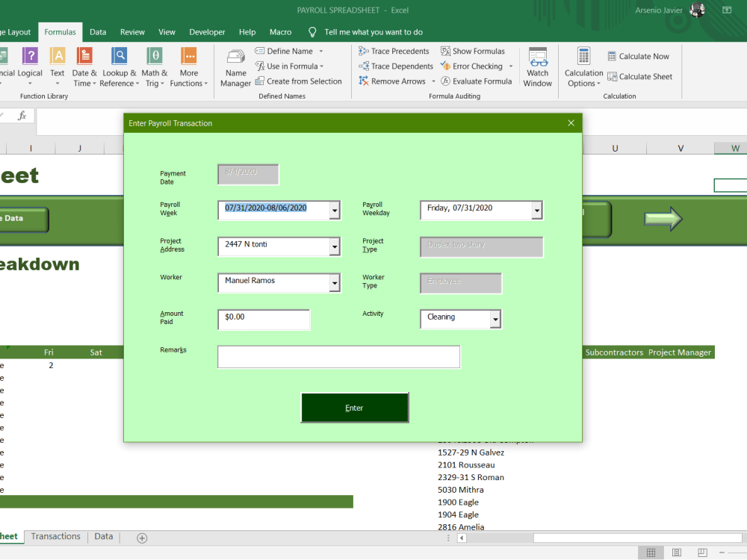Viewport: 747px width, 560px height.
Task: Select the Lookup & Reference icon
Action: click(x=120, y=66)
